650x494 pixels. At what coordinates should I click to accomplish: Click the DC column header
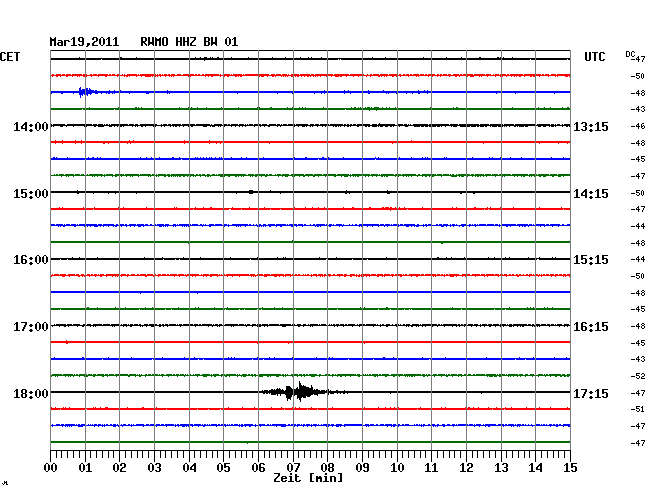point(630,54)
